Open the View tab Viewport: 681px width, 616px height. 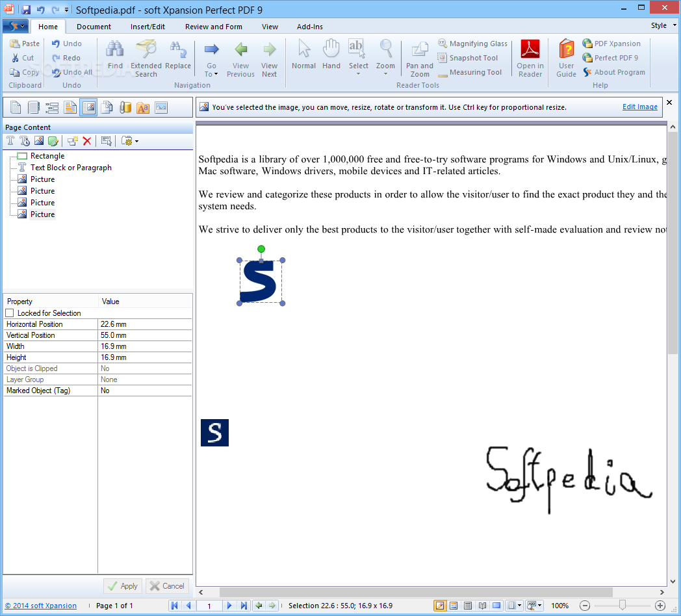click(270, 27)
